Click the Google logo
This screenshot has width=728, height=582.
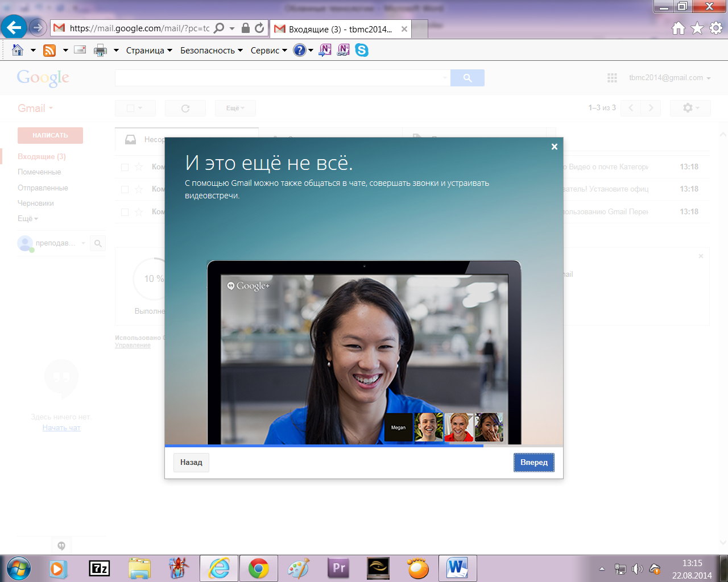coord(43,78)
